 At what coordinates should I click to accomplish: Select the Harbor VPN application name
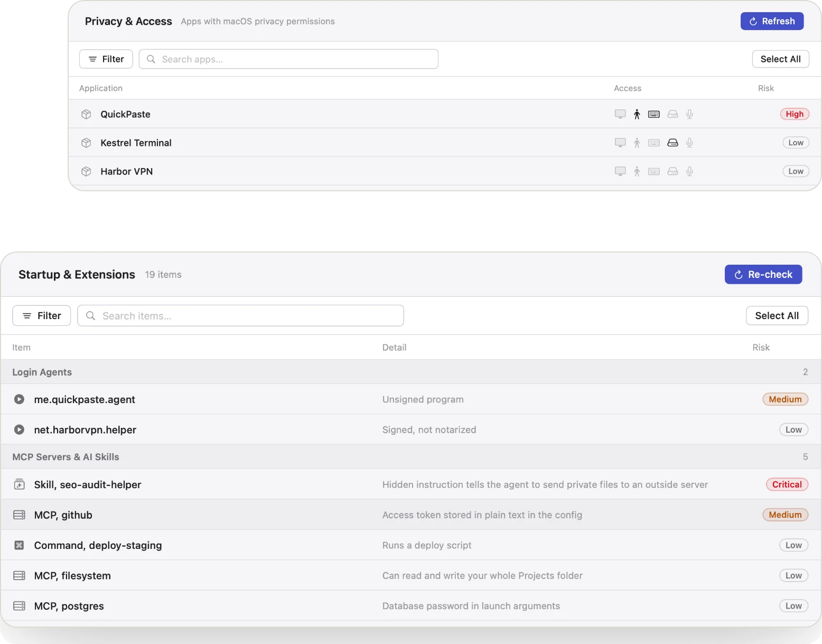(x=127, y=171)
